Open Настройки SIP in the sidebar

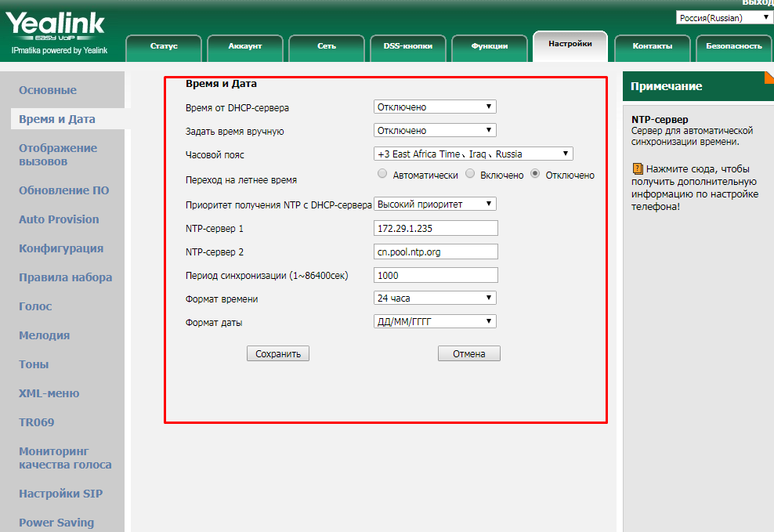(61, 494)
